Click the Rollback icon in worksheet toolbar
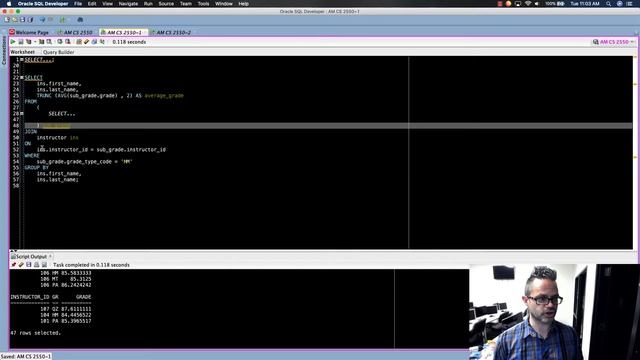 pos(67,42)
